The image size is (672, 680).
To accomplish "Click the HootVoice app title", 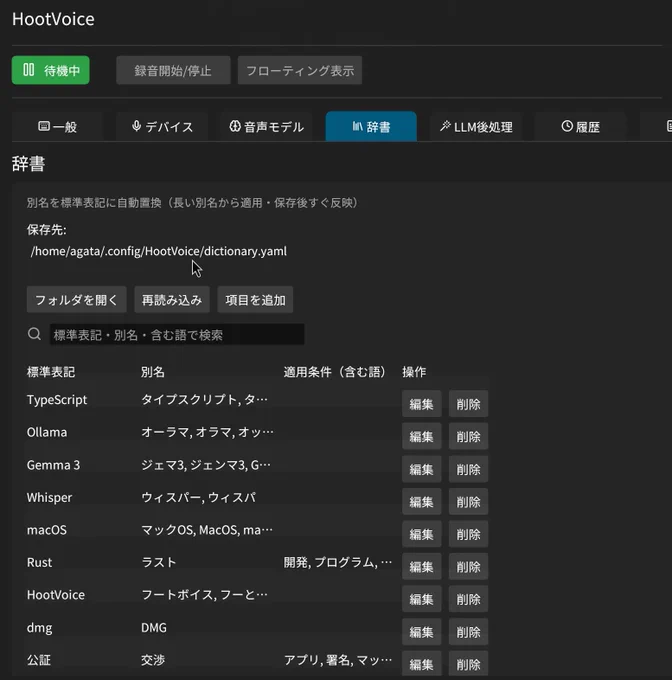I will coord(53,19).
